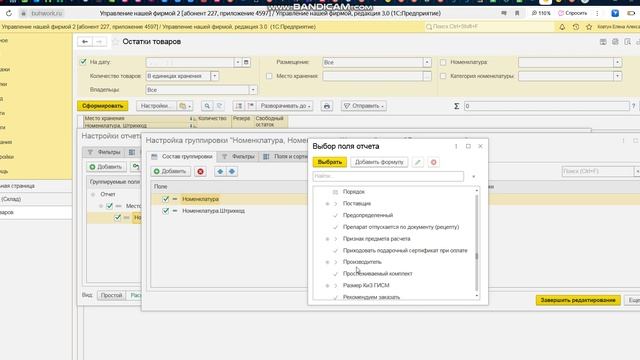Screen dimensions: 640x360
Task: Uncheck the Место grouping checkbox under Отчет
Action: coord(109,206)
